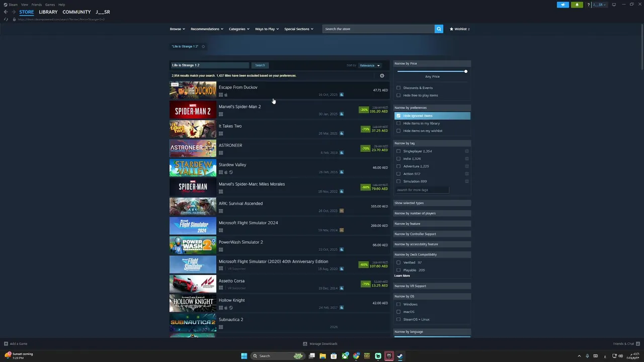This screenshot has height=362, width=644.
Task: Click the Add a Game plus icon
Action: click(6, 344)
